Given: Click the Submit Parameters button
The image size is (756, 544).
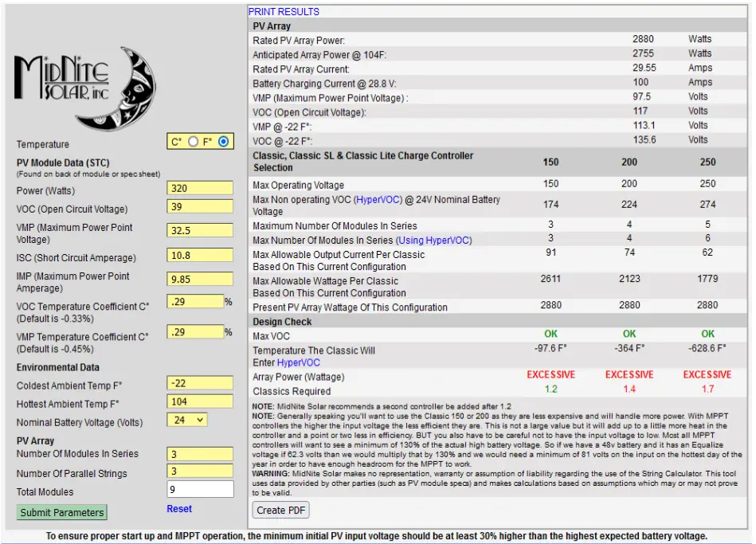Looking at the screenshot, I should click(62, 512).
